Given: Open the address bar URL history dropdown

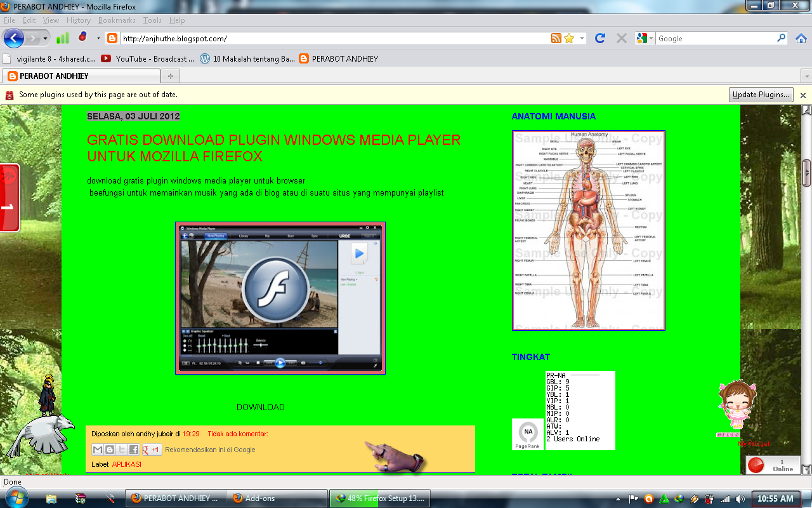Looking at the screenshot, I should pyautogui.click(x=582, y=38).
